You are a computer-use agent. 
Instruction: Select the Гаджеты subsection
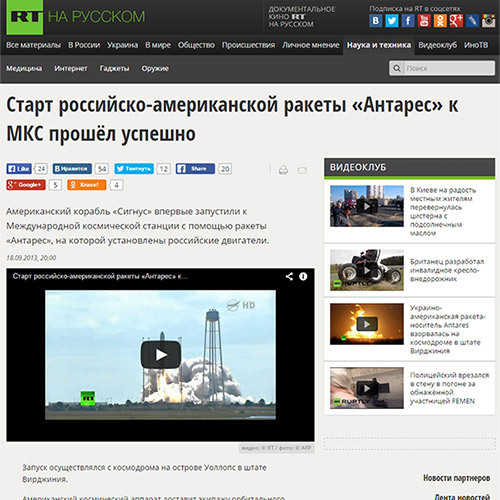coord(114,68)
